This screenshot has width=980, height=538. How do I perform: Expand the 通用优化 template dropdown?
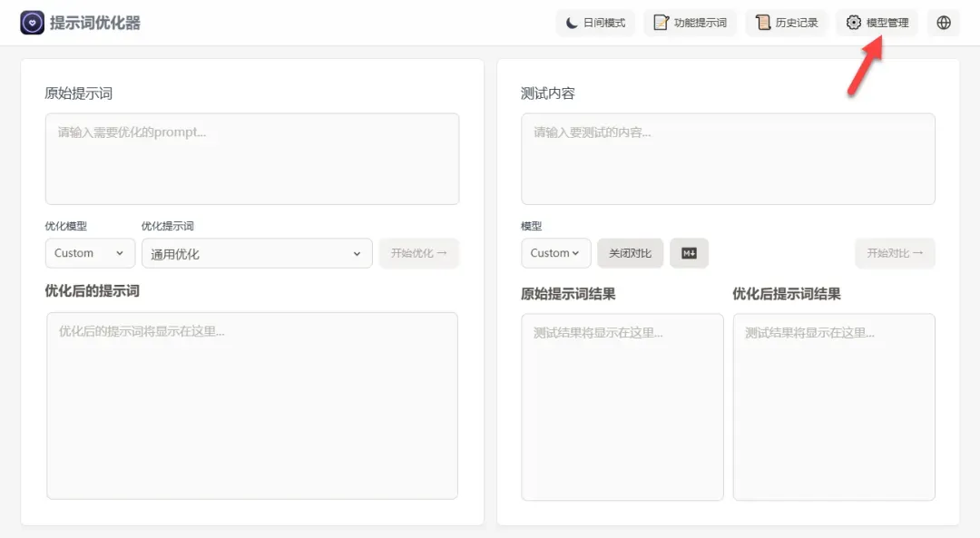click(257, 253)
